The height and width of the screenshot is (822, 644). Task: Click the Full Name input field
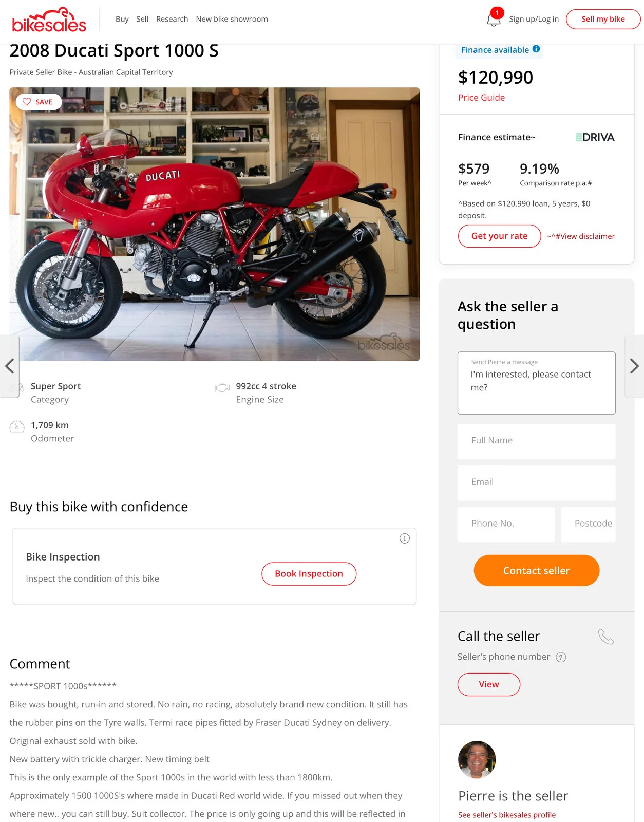536,441
